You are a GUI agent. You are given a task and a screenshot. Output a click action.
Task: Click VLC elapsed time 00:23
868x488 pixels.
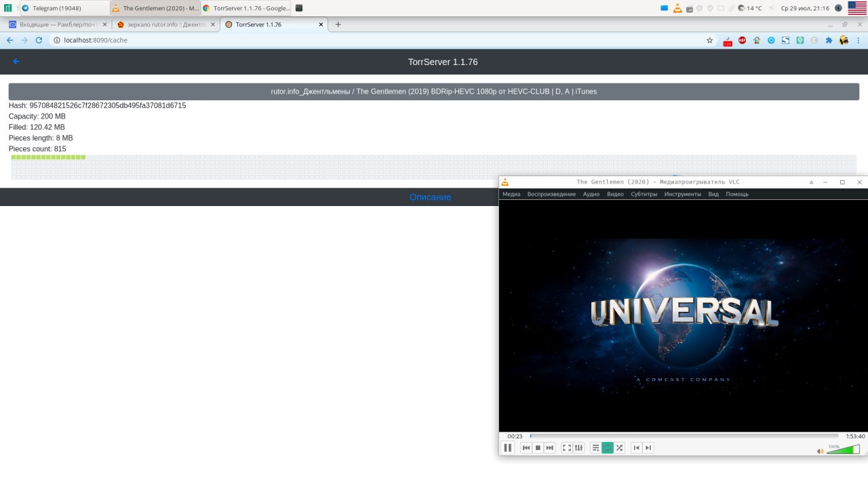click(x=515, y=436)
